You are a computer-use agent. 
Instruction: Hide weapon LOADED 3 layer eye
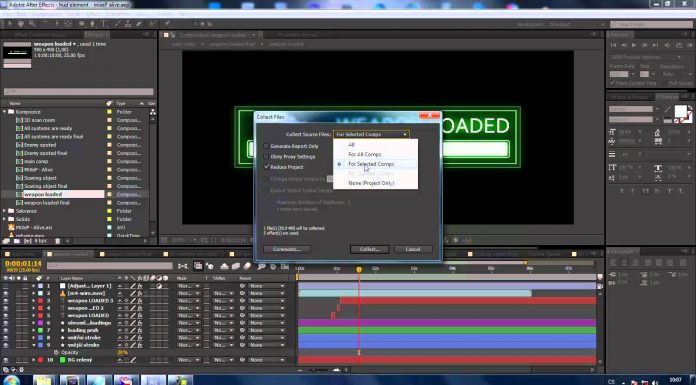point(5,301)
